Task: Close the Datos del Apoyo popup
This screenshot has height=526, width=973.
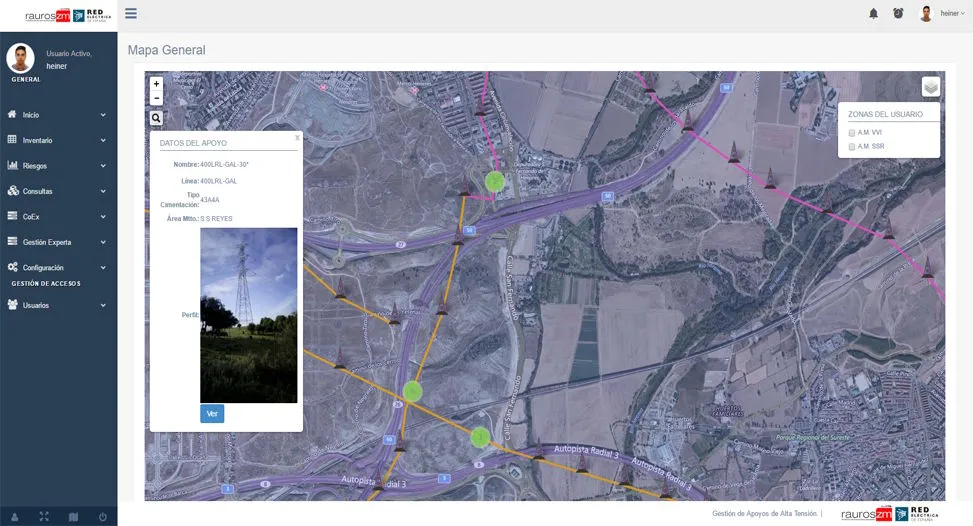Action: tap(297, 137)
